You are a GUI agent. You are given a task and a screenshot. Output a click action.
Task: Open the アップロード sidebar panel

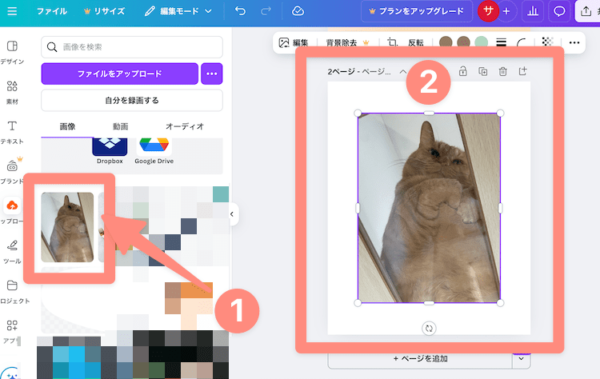click(x=12, y=211)
